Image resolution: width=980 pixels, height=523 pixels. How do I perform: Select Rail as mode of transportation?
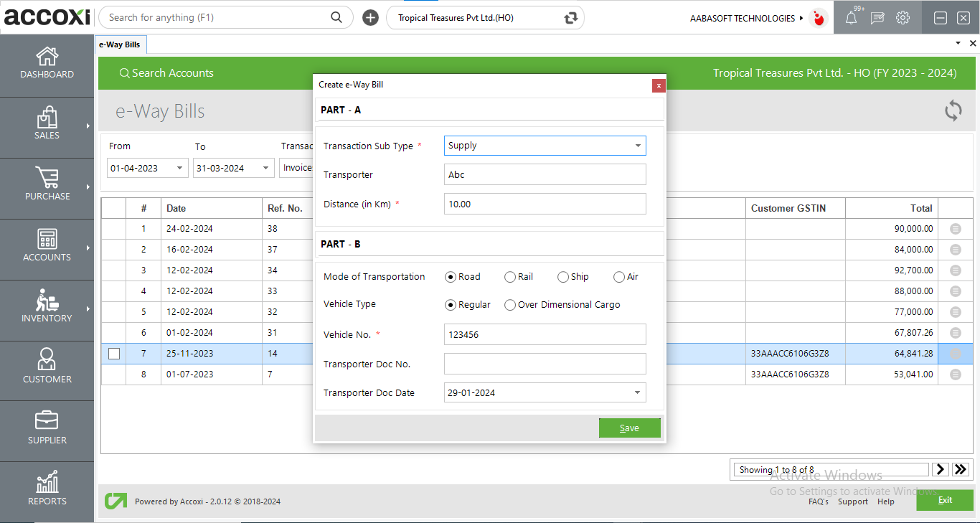(x=509, y=276)
